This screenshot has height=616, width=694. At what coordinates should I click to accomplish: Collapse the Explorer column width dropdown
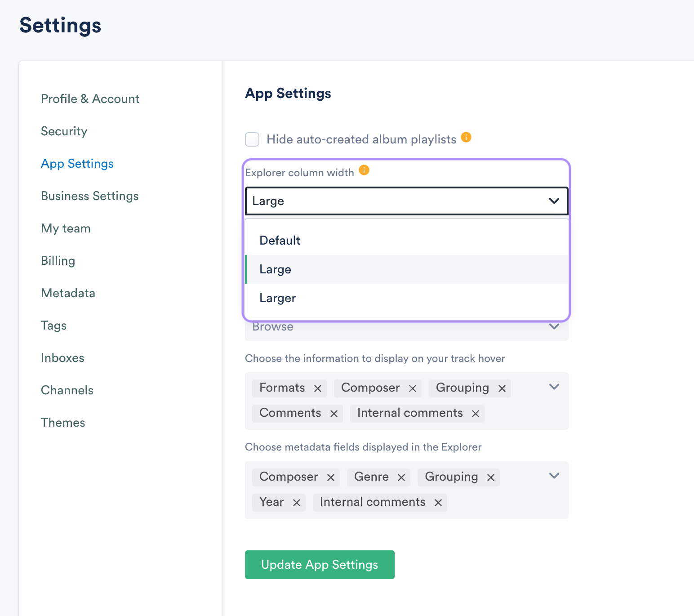pyautogui.click(x=554, y=201)
